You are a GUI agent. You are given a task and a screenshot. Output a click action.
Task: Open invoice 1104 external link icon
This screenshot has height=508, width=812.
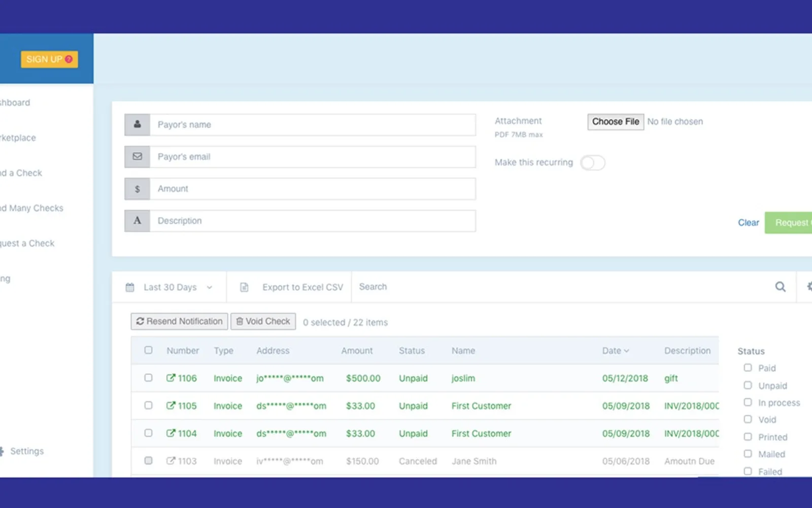(x=171, y=433)
